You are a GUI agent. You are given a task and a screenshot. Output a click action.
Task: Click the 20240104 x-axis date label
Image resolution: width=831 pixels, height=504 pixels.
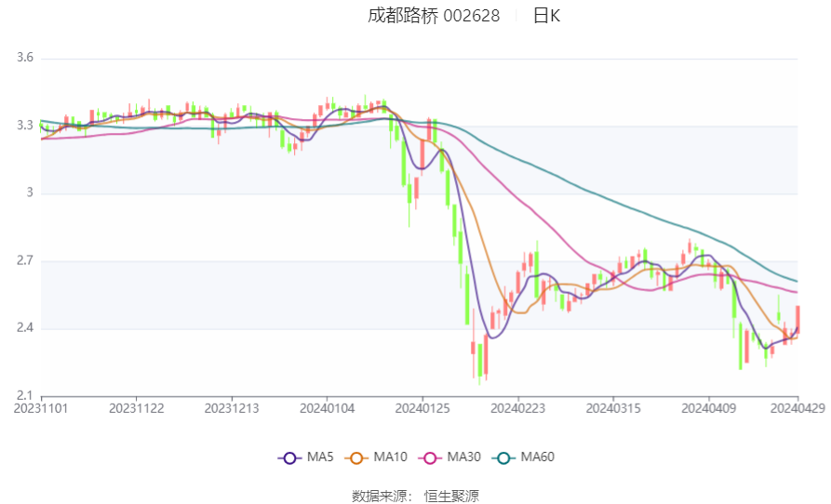pos(328,408)
